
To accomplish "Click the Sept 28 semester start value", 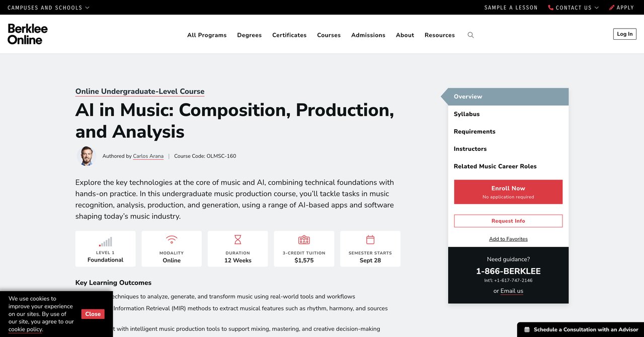I will tap(370, 261).
